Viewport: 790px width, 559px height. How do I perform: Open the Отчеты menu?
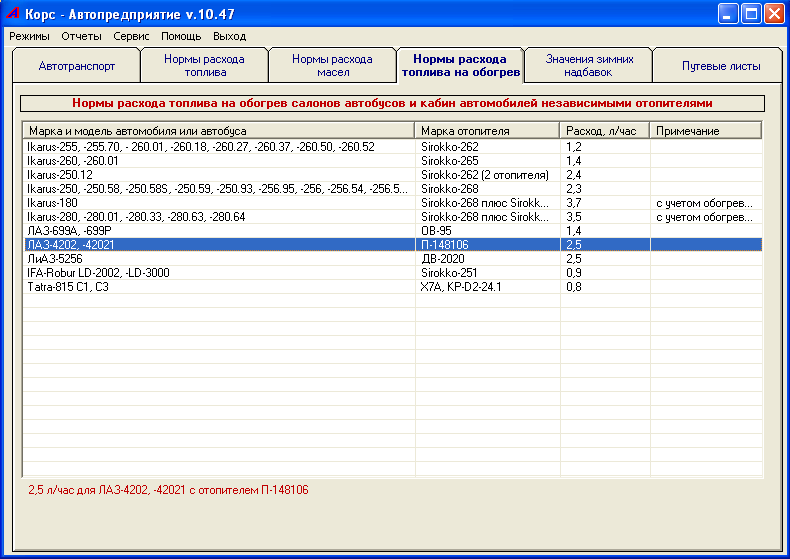point(81,36)
